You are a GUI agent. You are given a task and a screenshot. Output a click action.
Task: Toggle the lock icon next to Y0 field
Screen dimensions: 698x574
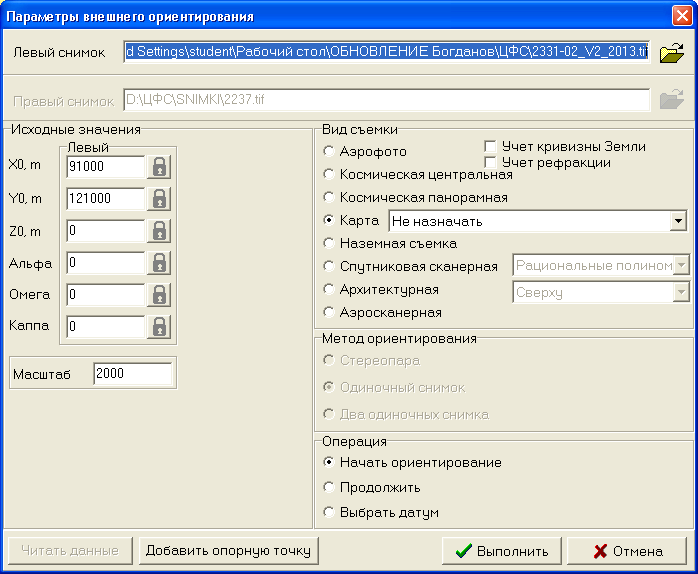158,198
